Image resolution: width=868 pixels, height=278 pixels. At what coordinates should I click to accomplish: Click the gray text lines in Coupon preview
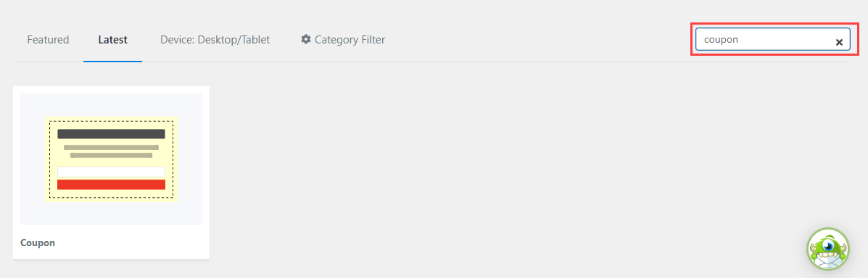[111, 151]
